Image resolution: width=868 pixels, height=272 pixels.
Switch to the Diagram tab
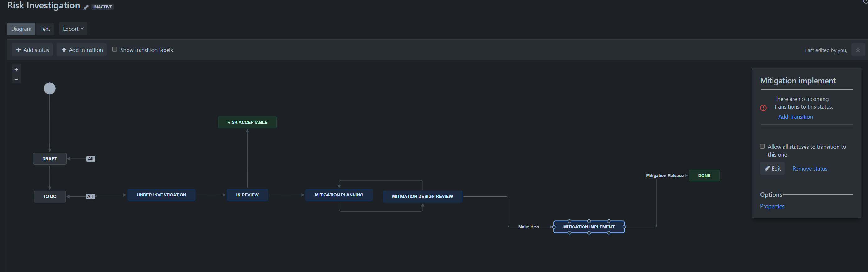coord(21,29)
